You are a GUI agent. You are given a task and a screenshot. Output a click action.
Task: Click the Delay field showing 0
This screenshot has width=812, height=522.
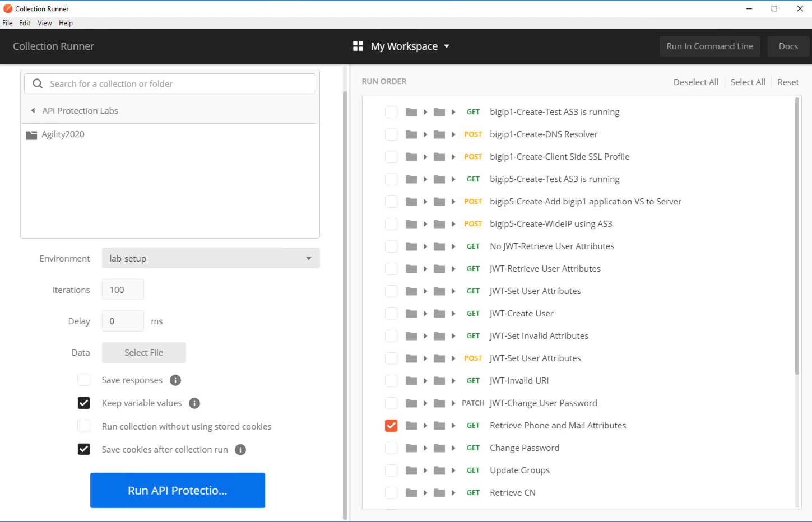[x=123, y=321]
